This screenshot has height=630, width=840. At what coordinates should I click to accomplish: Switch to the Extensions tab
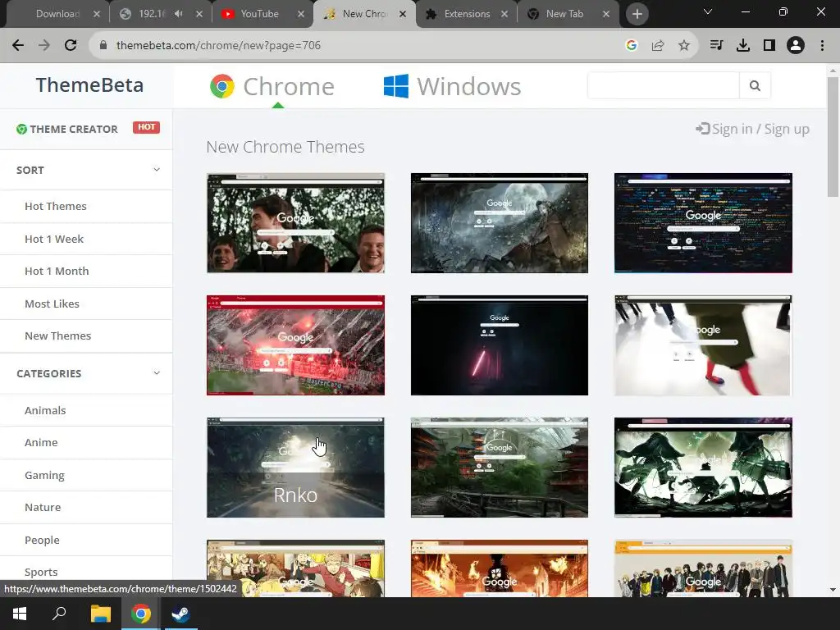pyautogui.click(x=467, y=14)
